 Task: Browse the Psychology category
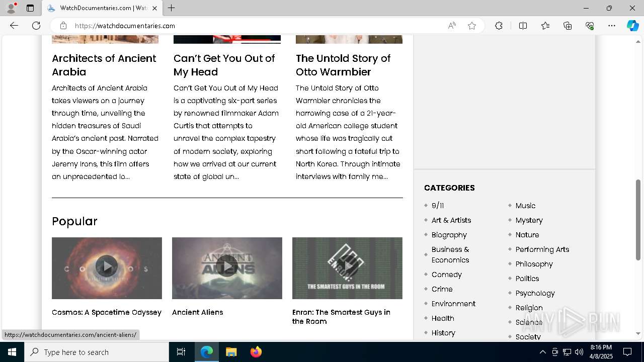[x=535, y=293]
